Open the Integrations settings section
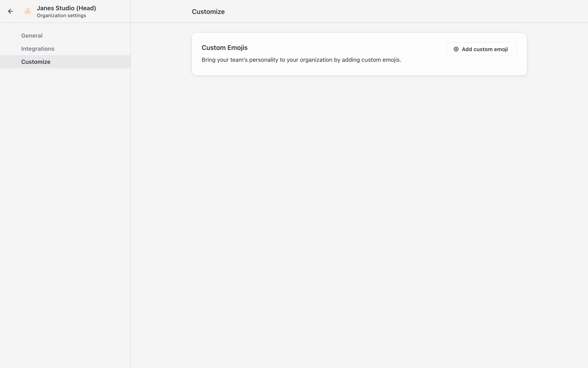Viewport: 588px width, 368px height. pyautogui.click(x=38, y=49)
